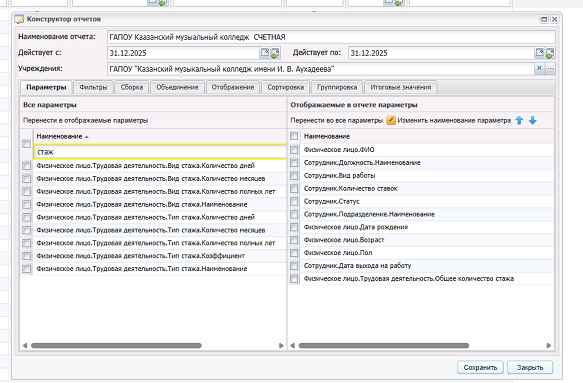Click Перенести во все параметры
The image size is (583, 383).
(x=336, y=120)
